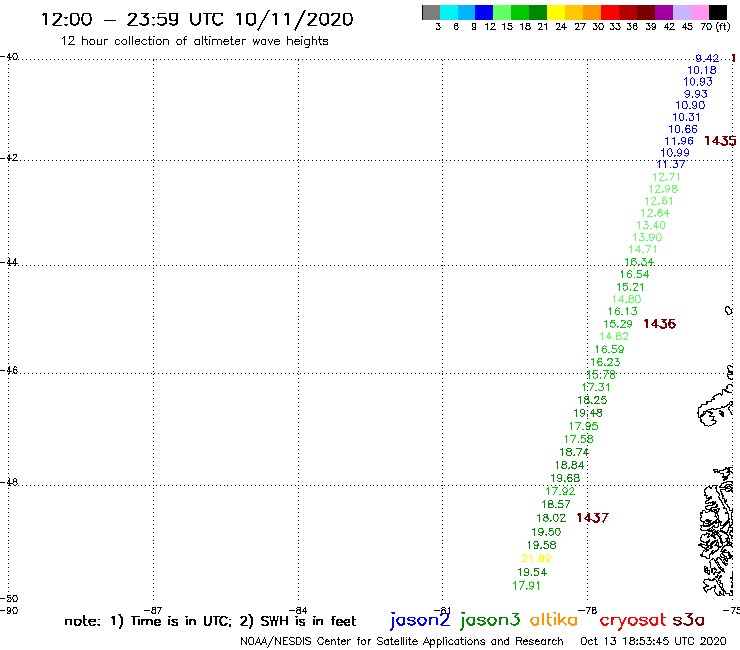Click the '12 hour collection of altimeter wave heights' subtitle
The width and height of the screenshot is (740, 650).
pos(194,41)
